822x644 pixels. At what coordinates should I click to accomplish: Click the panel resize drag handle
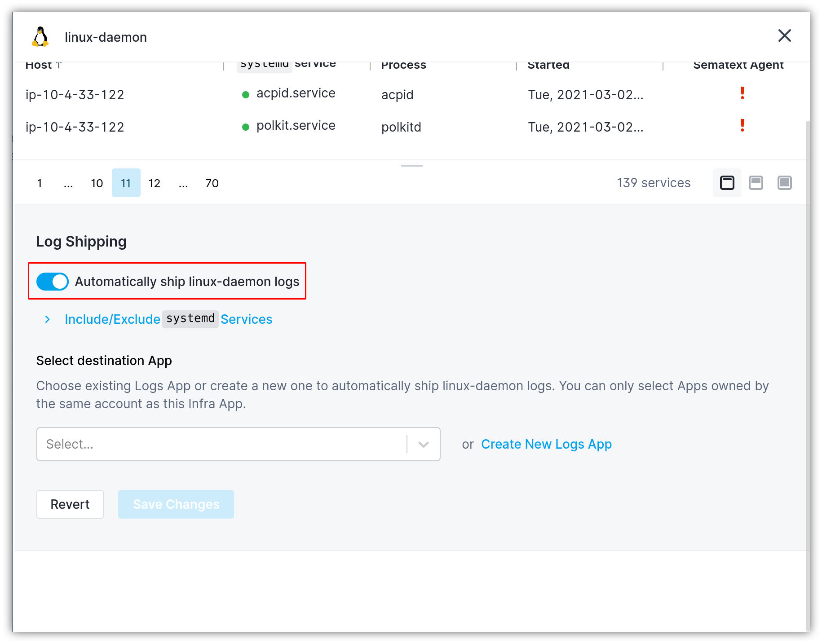(412, 166)
